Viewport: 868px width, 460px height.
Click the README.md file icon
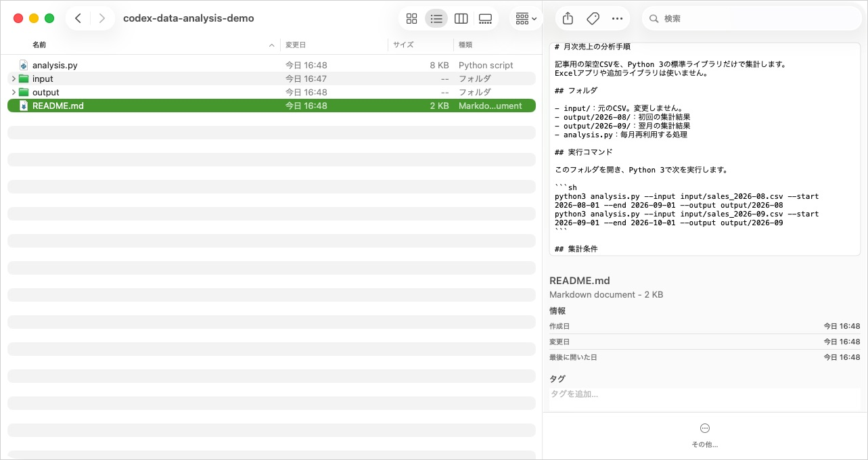click(x=24, y=106)
